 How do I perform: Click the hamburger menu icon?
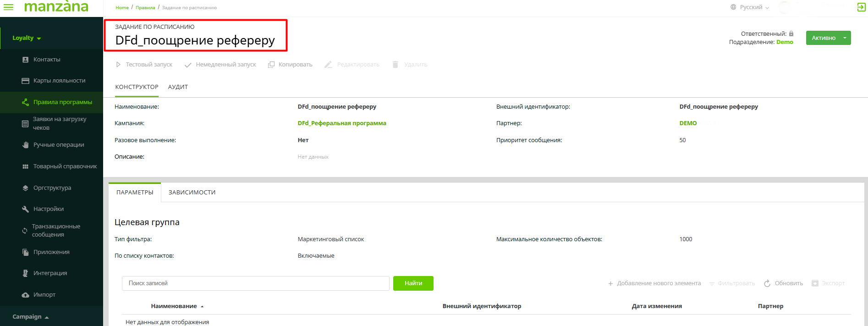[x=8, y=7]
